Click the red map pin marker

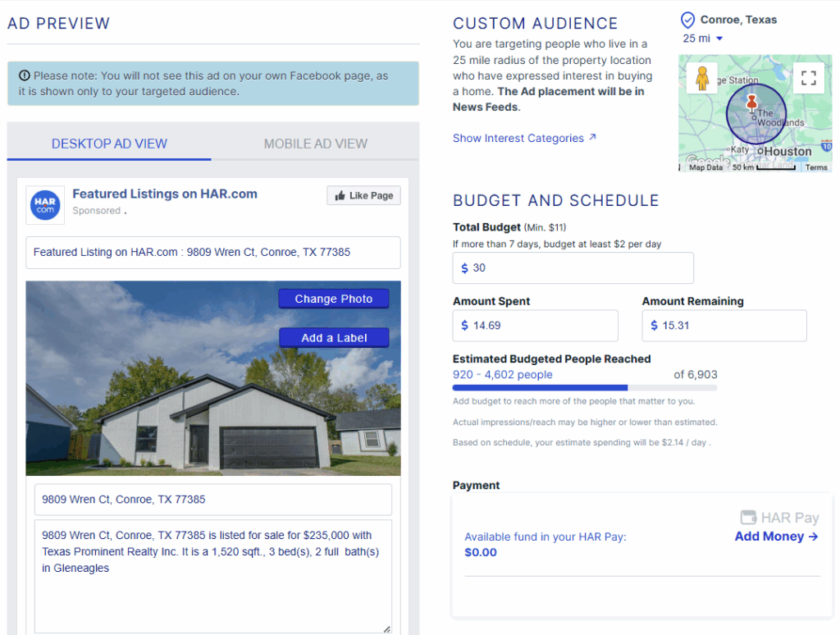(751, 103)
